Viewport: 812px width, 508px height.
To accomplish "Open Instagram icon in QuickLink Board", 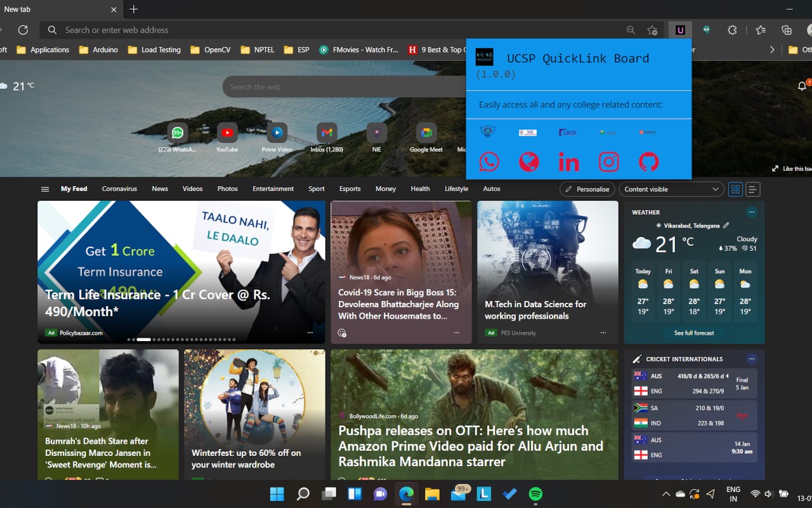I will coord(608,162).
